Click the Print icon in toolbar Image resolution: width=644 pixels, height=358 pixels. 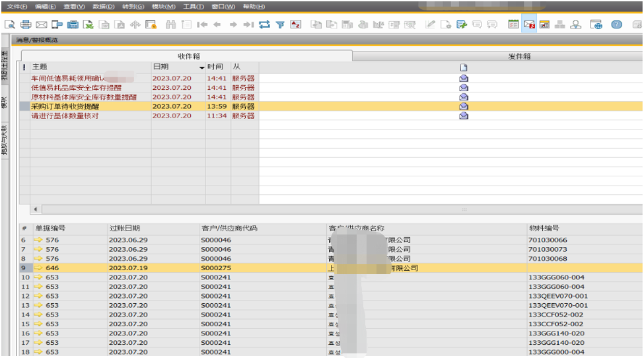pyautogui.click(x=26, y=24)
